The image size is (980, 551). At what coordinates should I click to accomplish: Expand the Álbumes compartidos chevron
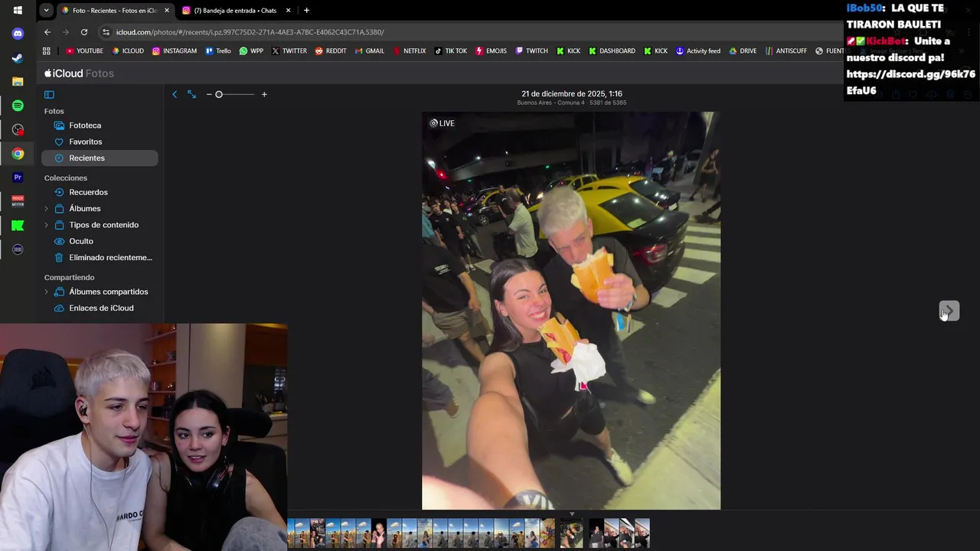pyautogui.click(x=46, y=292)
